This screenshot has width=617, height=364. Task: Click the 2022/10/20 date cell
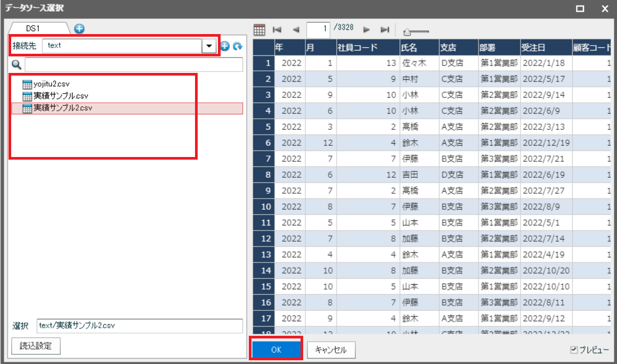(546, 270)
